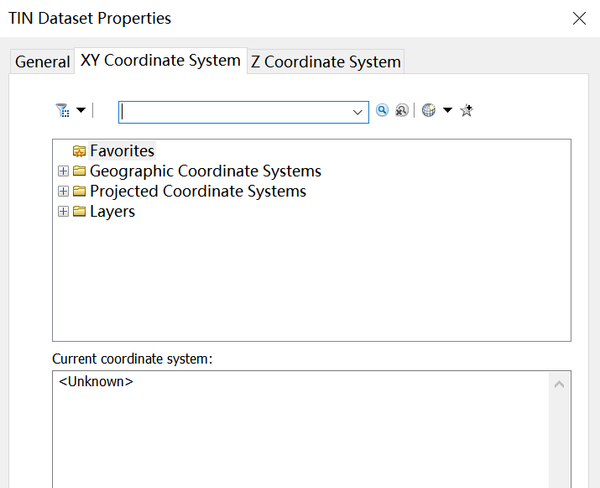Click the Add To Favorites star icon
The width and height of the screenshot is (600, 488).
point(466,111)
